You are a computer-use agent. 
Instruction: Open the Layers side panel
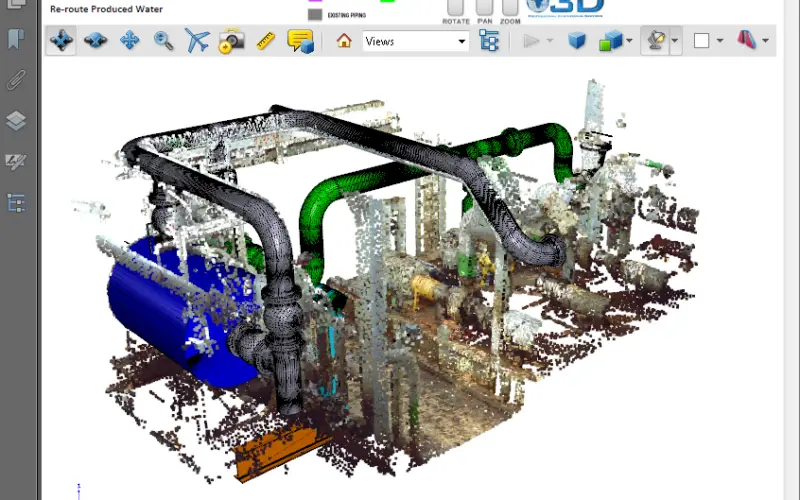tap(16, 121)
